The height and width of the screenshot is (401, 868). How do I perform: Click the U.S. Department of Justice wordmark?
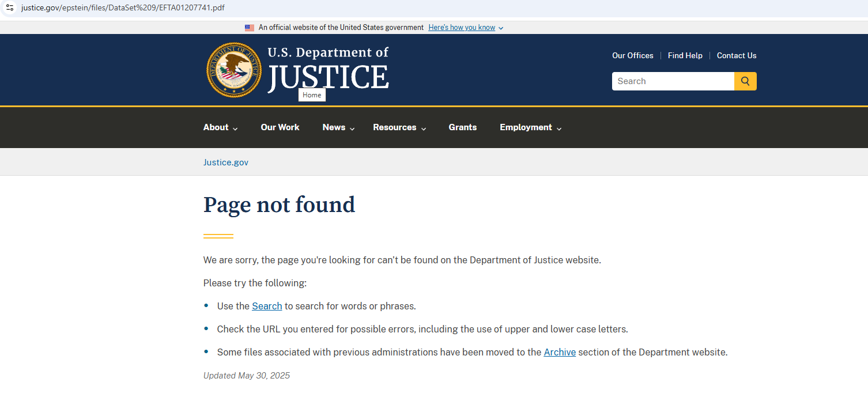[328, 69]
